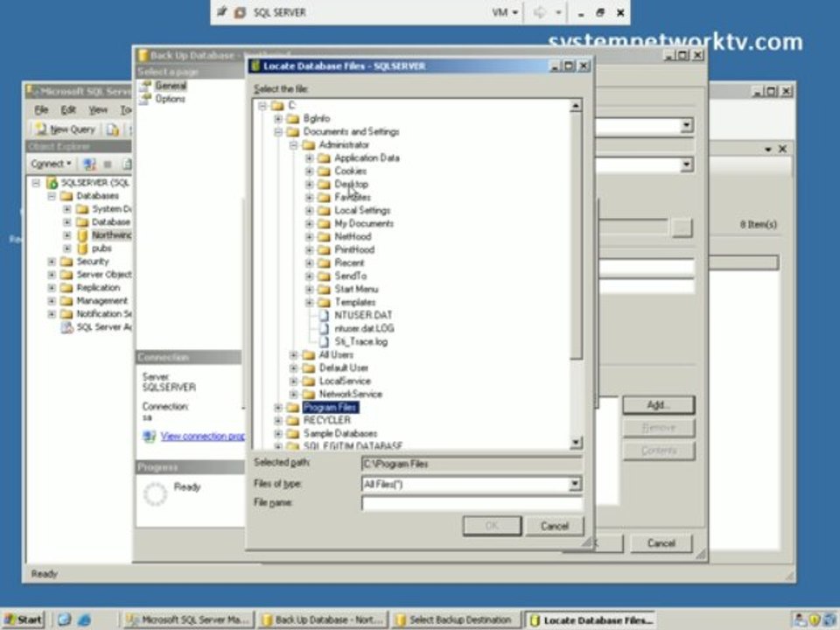Collapse the Documents and Settings folder

pyautogui.click(x=277, y=132)
